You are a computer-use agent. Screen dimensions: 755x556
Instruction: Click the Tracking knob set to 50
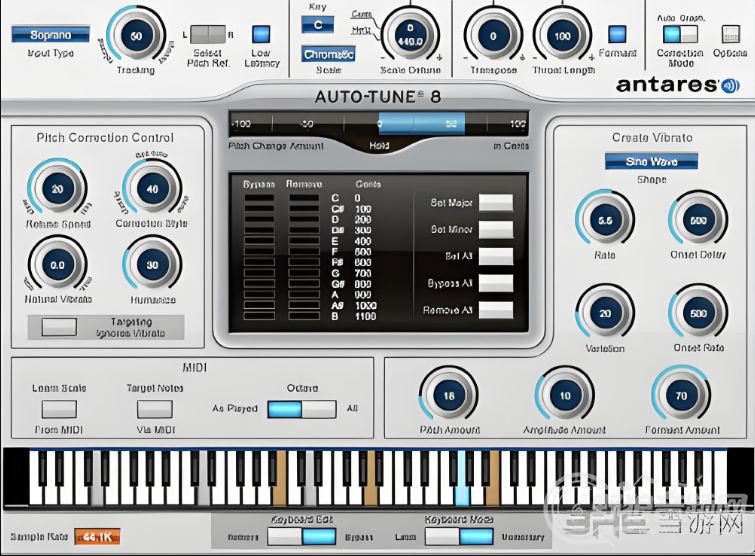click(136, 36)
